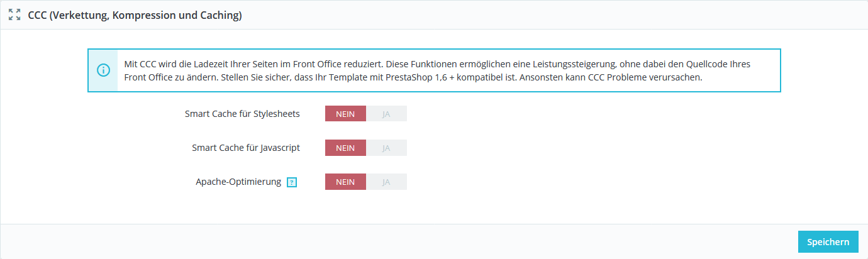The height and width of the screenshot is (259, 868).
Task: Save settings with the Speichern button
Action: 828,242
